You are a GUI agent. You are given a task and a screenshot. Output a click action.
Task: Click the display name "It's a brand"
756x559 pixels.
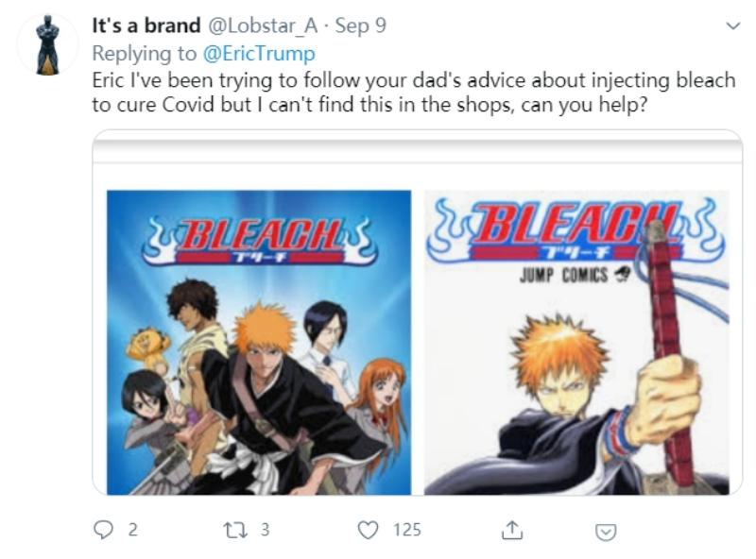click(146, 25)
